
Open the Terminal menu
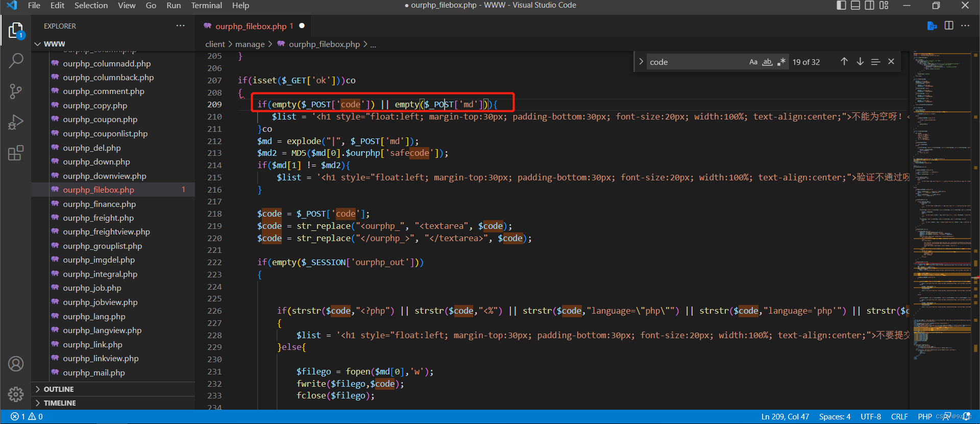pos(207,5)
